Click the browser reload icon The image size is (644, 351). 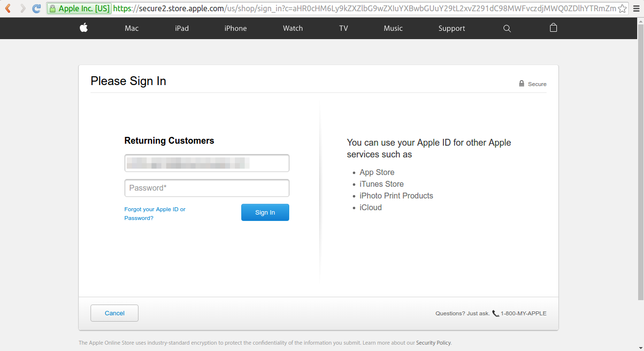point(36,8)
